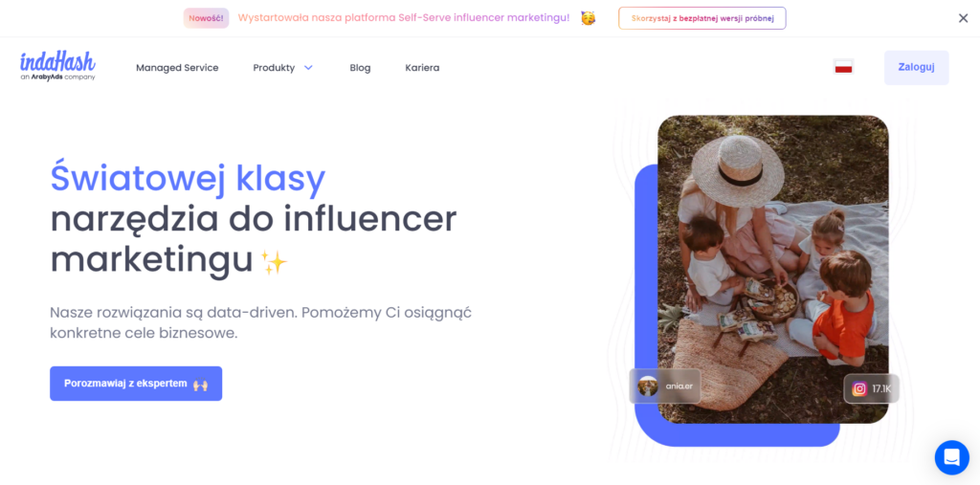Viewport: 980px width, 485px height.
Task: Expand the Produkty dropdown chevron
Action: point(308,68)
